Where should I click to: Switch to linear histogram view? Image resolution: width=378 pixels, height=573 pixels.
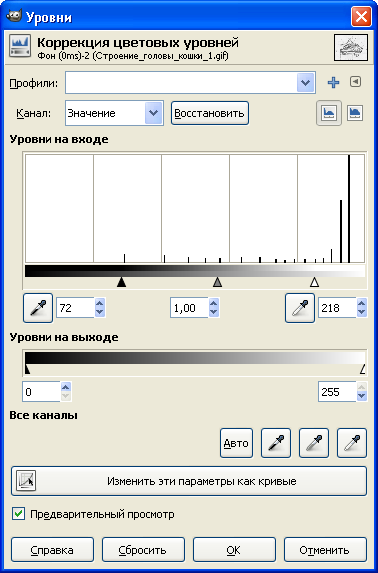[329, 113]
